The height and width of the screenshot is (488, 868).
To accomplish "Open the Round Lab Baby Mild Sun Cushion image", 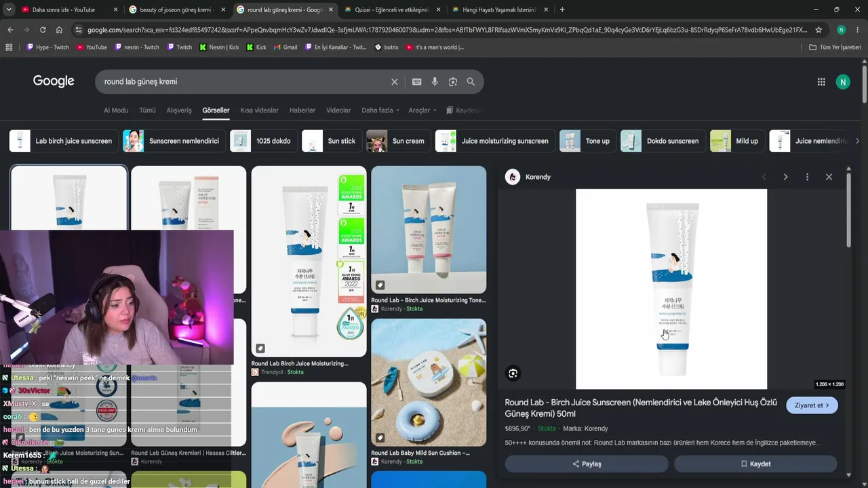I will (x=429, y=382).
